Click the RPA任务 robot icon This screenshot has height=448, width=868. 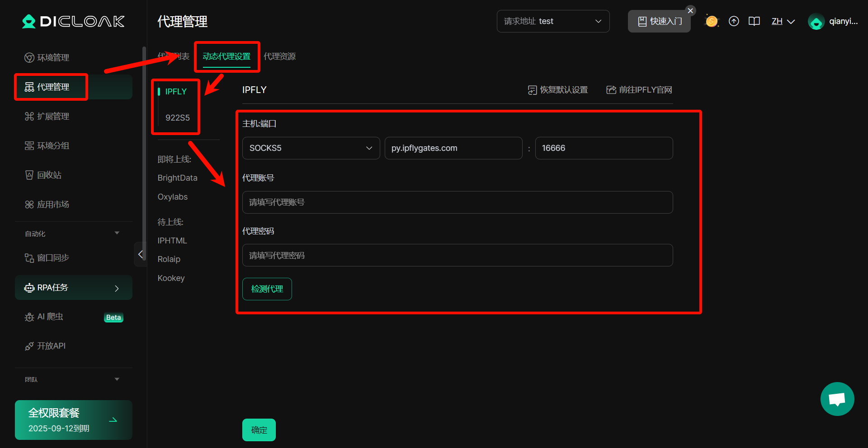[29, 288]
